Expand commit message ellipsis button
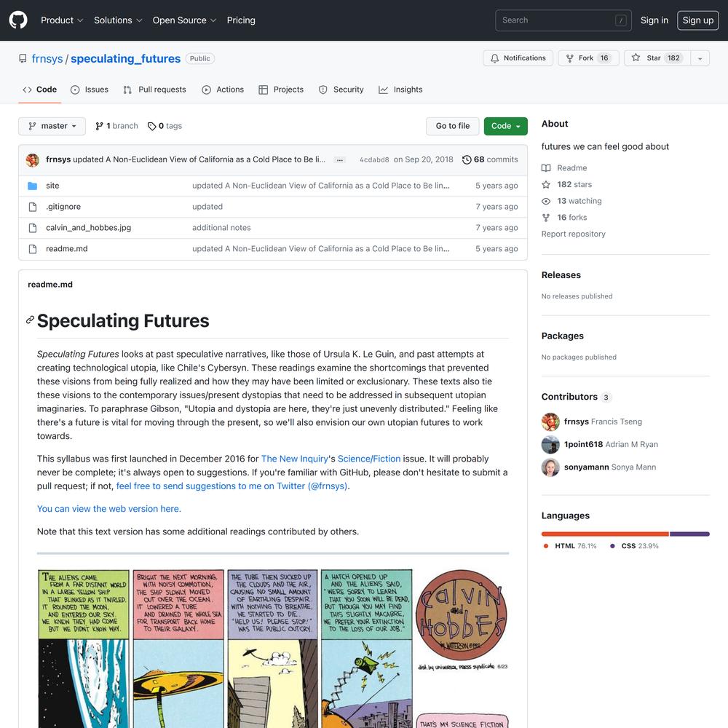 [340, 159]
